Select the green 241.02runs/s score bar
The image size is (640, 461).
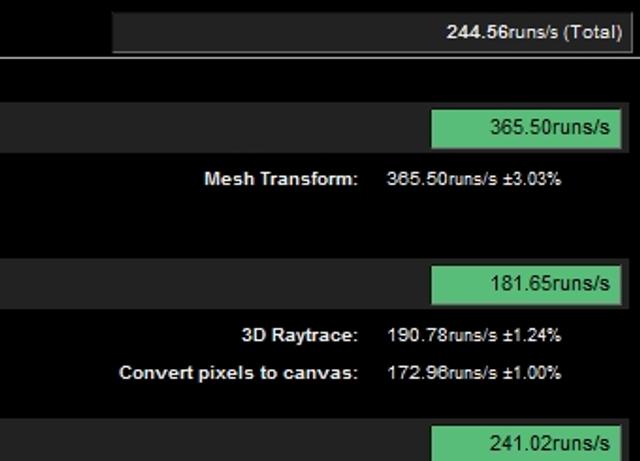click(527, 443)
